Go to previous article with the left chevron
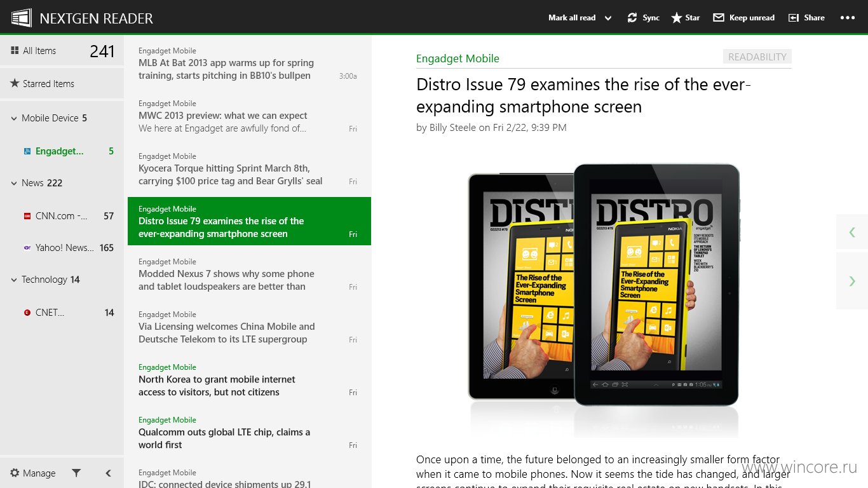The image size is (868, 488). click(x=852, y=232)
